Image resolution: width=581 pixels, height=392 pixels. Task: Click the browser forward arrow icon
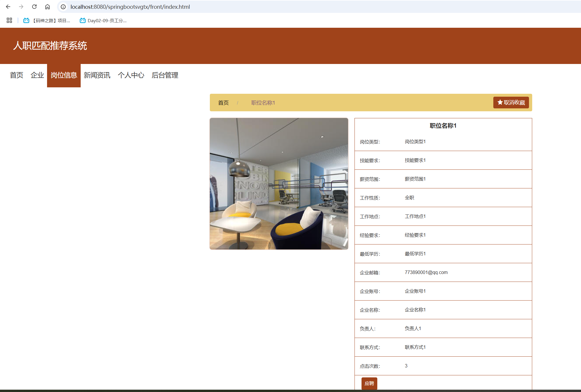point(21,6)
